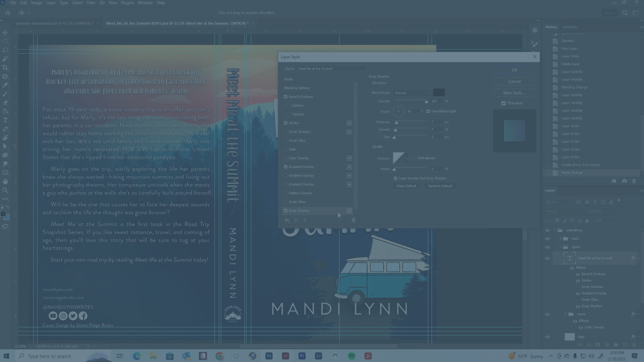Screen dimensions: 644x362
Task: Open Spotify from the taskbar
Action: [x=352, y=356]
